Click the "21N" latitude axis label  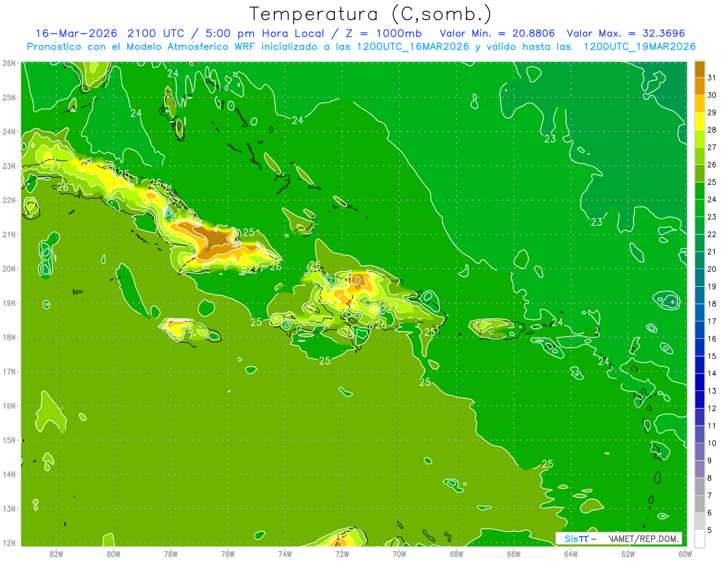pyautogui.click(x=9, y=234)
